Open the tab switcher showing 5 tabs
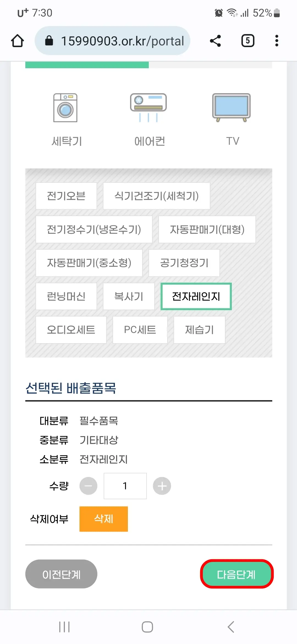The width and height of the screenshot is (297, 644). coord(247,40)
